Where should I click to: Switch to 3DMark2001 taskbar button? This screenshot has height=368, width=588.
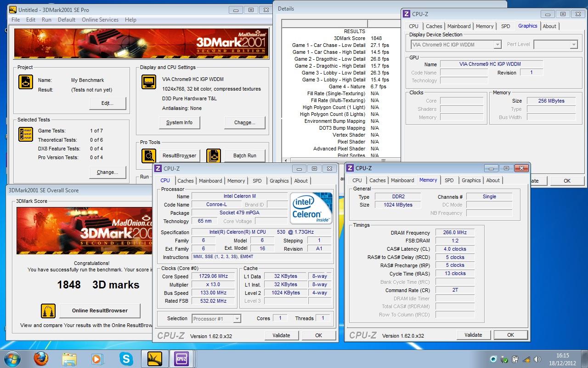click(154, 358)
